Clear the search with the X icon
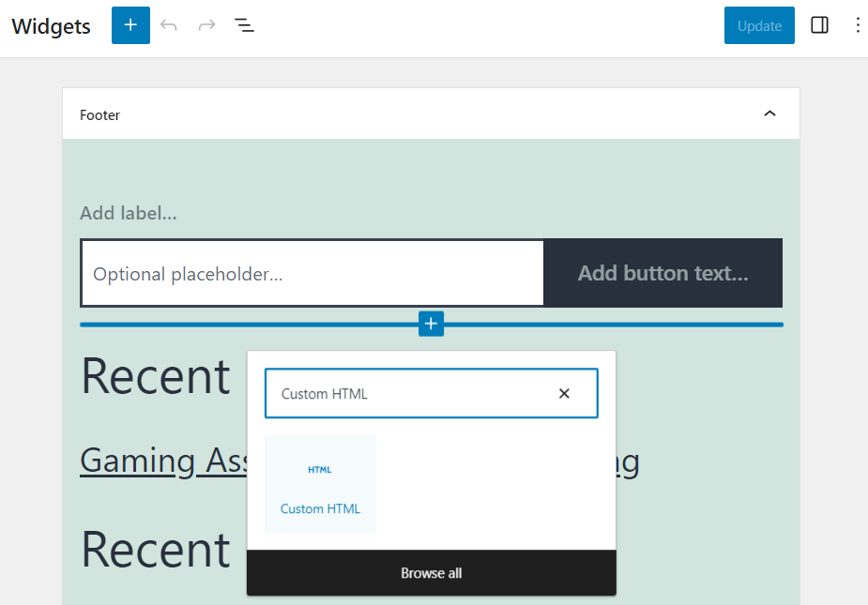 564,393
